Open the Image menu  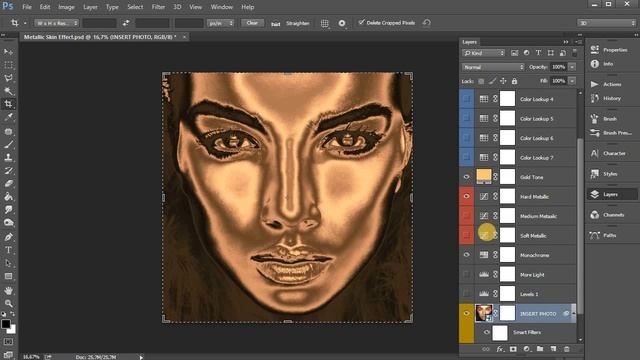tap(66, 7)
